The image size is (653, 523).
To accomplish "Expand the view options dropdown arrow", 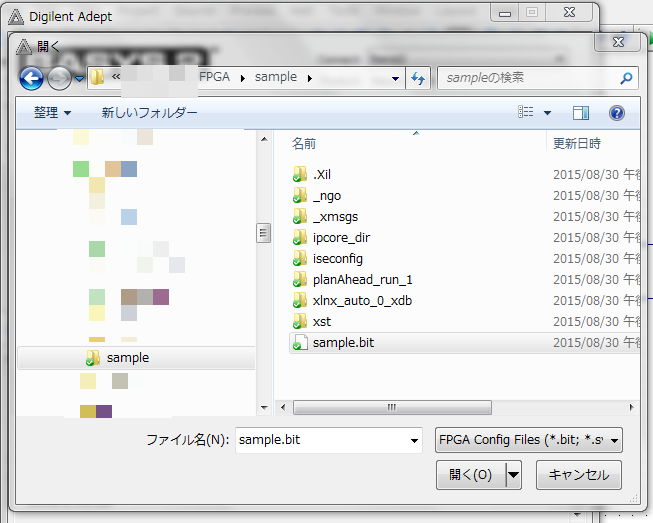I will (x=547, y=113).
